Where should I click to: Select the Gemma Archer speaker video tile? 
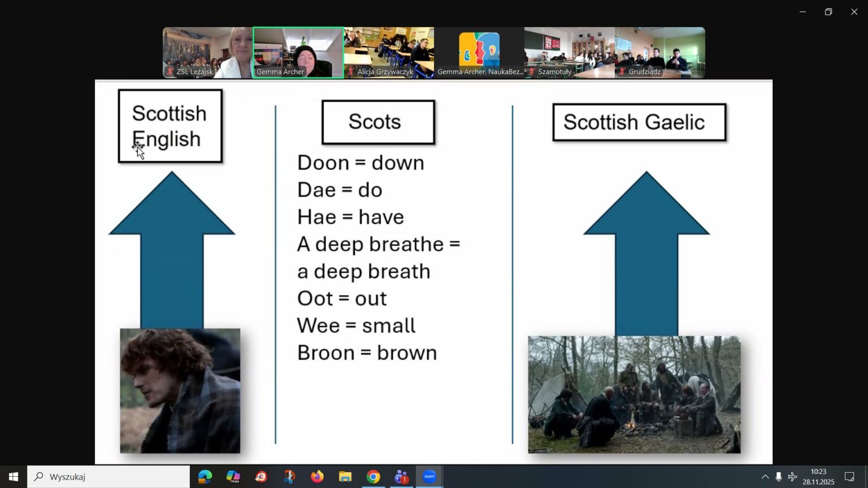click(298, 53)
